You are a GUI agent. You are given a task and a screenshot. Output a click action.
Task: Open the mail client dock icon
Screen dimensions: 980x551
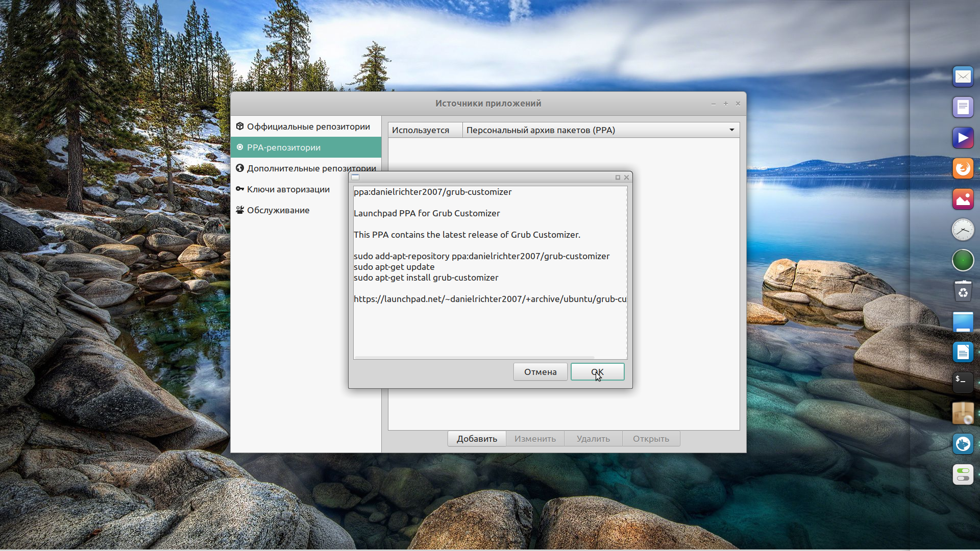tap(963, 77)
